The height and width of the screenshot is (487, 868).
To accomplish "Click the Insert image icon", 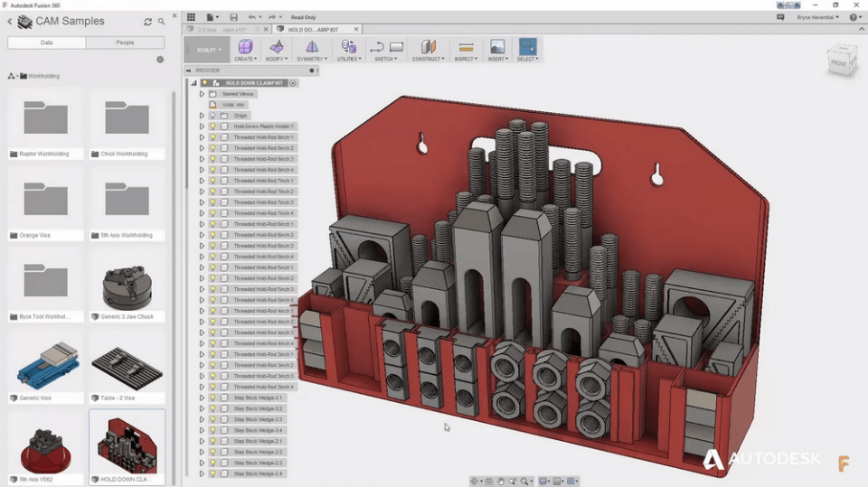I will coord(497,47).
